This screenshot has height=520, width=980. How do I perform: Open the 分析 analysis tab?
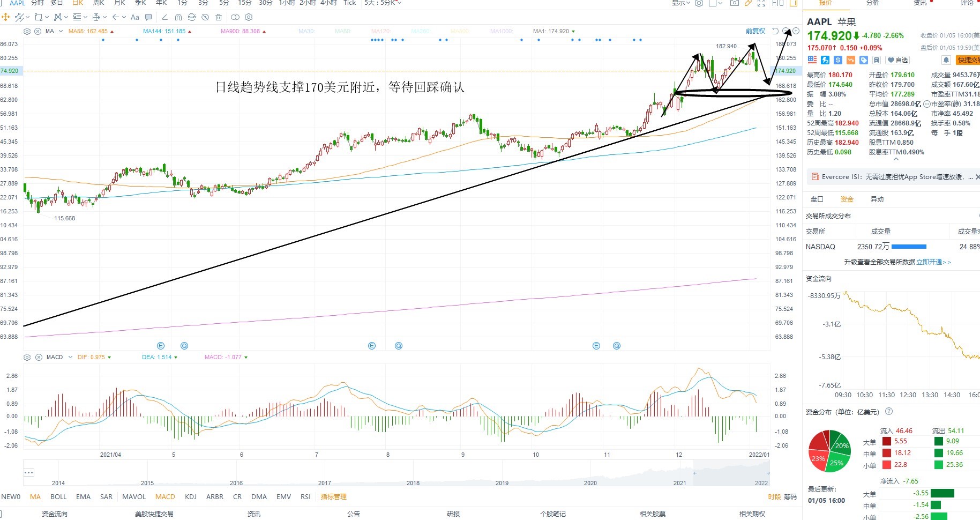(x=873, y=3)
